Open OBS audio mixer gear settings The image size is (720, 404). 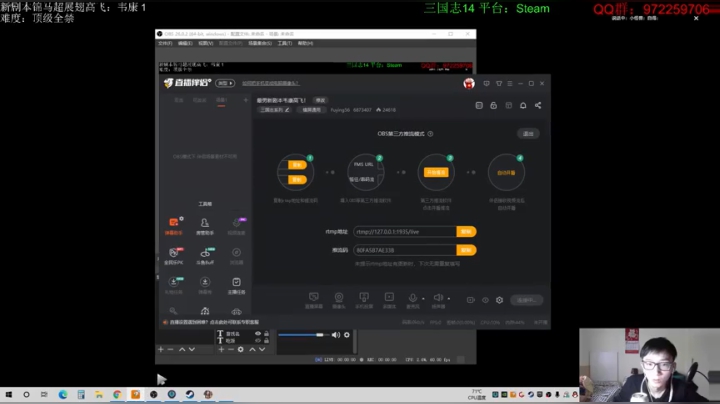click(x=347, y=335)
